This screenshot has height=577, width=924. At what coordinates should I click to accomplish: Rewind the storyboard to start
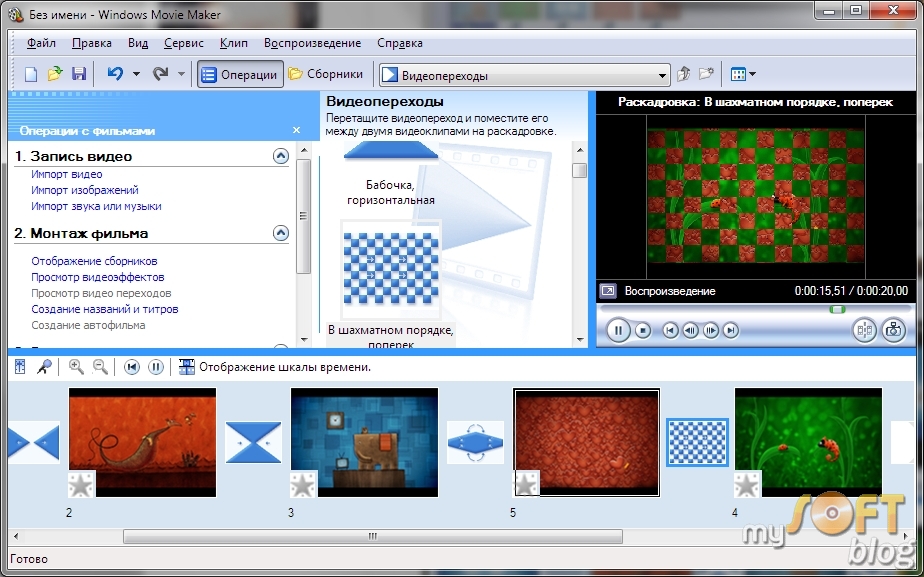pyautogui.click(x=131, y=367)
